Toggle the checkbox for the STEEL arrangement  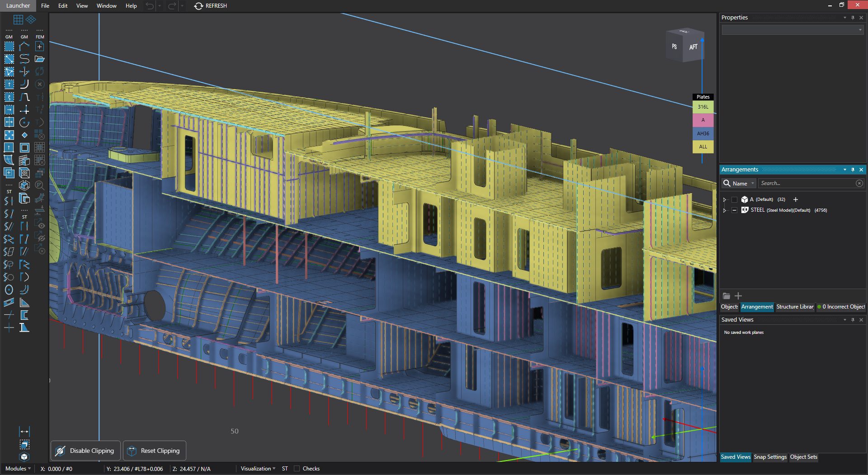pos(734,210)
